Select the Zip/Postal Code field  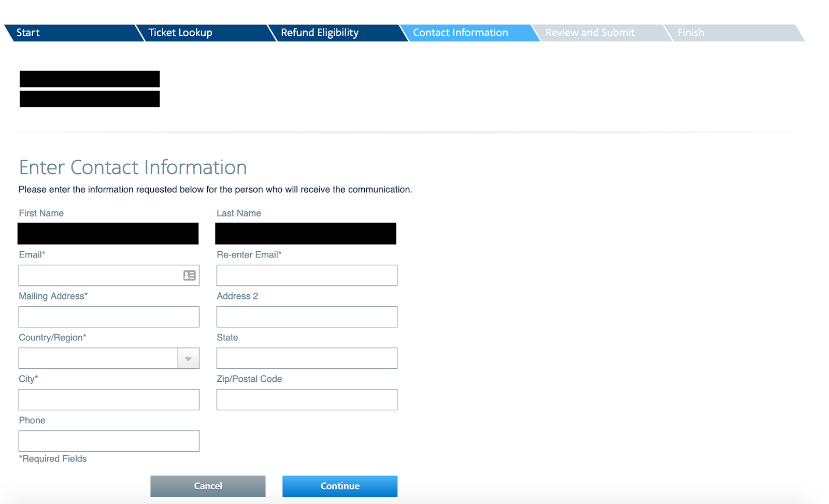tap(306, 399)
